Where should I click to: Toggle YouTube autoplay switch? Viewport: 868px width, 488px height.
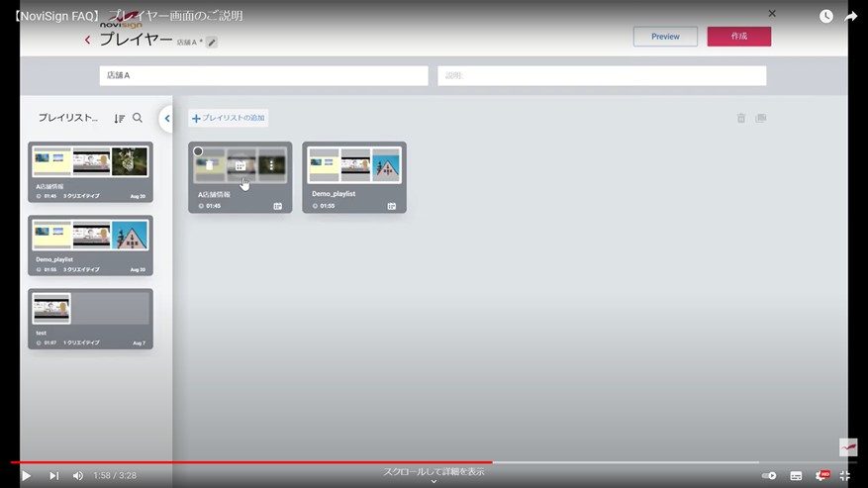(x=769, y=475)
